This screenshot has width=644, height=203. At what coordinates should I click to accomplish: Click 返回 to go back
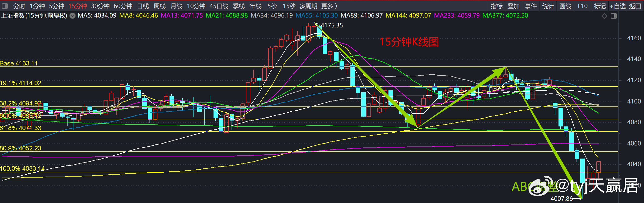635,6
